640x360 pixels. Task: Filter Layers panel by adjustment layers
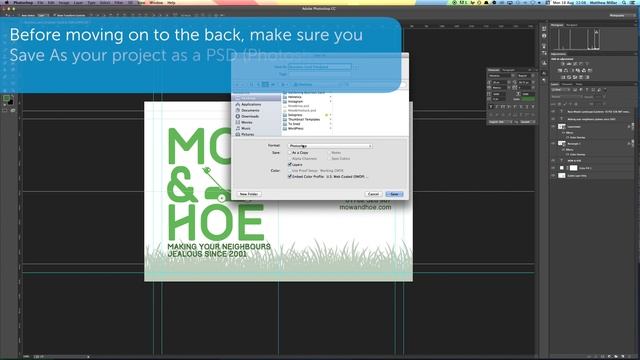pos(581,90)
